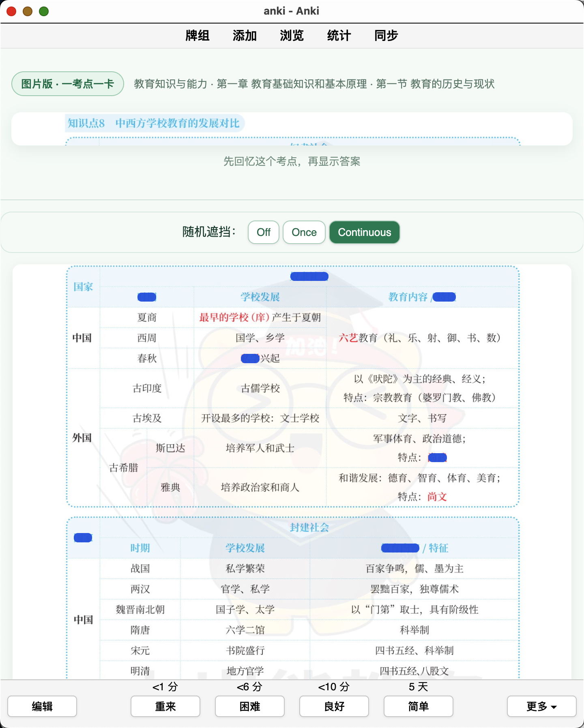Click the 编辑 edit button
This screenshot has height=728, width=584.
tap(42, 707)
